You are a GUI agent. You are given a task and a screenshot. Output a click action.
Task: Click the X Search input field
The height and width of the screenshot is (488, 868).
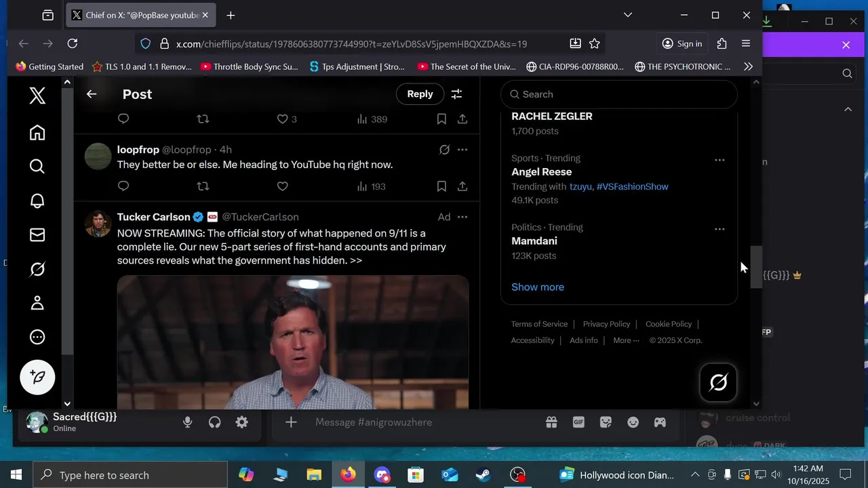coord(618,94)
